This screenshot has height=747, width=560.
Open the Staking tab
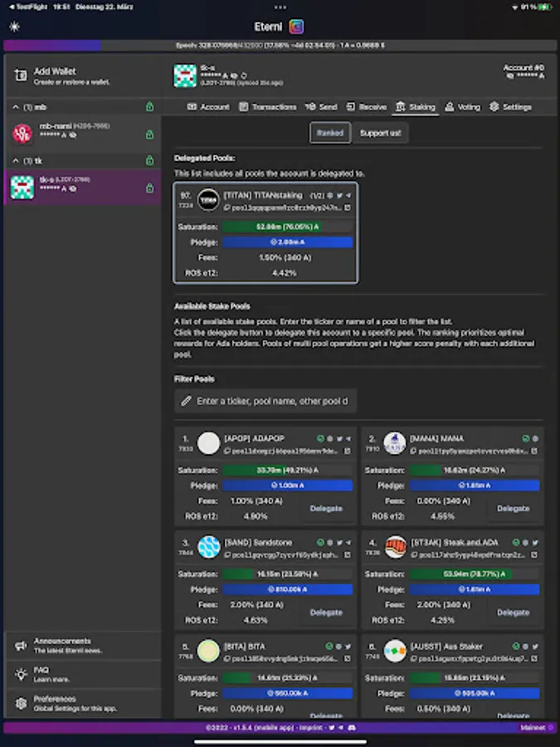point(416,107)
